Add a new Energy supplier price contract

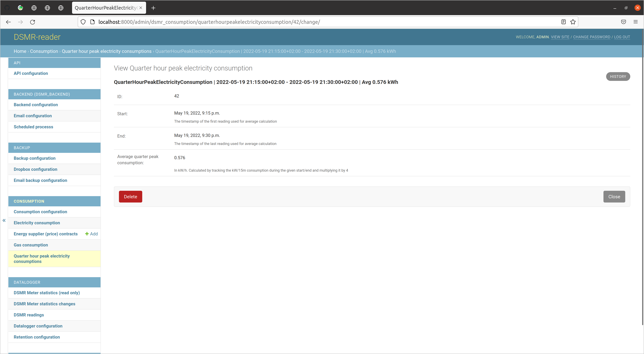pos(91,234)
